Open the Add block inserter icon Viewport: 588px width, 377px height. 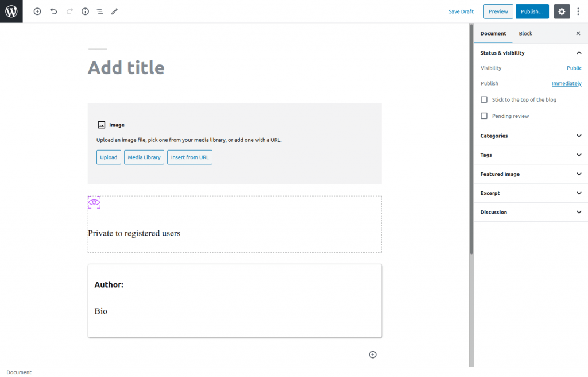37,11
